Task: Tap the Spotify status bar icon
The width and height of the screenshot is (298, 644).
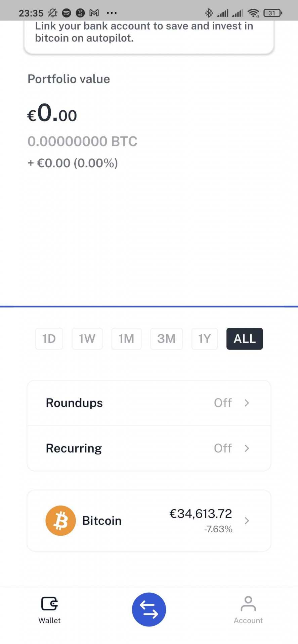Action: [x=67, y=13]
